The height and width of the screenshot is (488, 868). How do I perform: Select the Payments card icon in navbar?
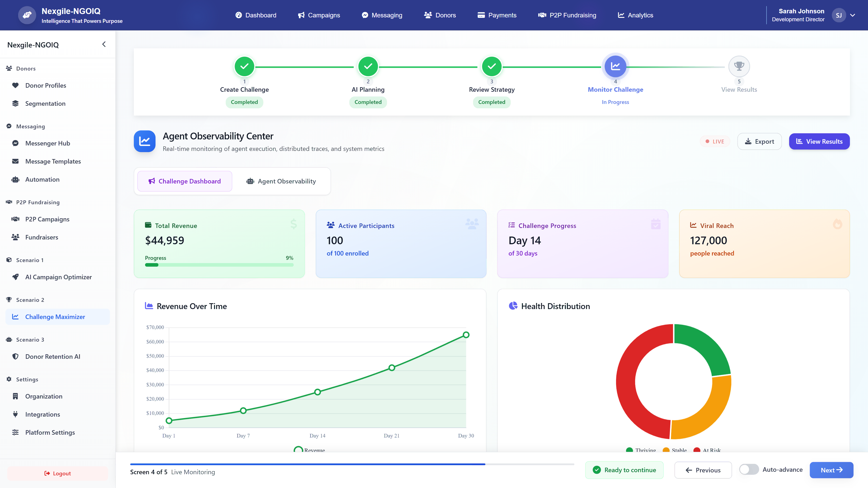(x=481, y=15)
